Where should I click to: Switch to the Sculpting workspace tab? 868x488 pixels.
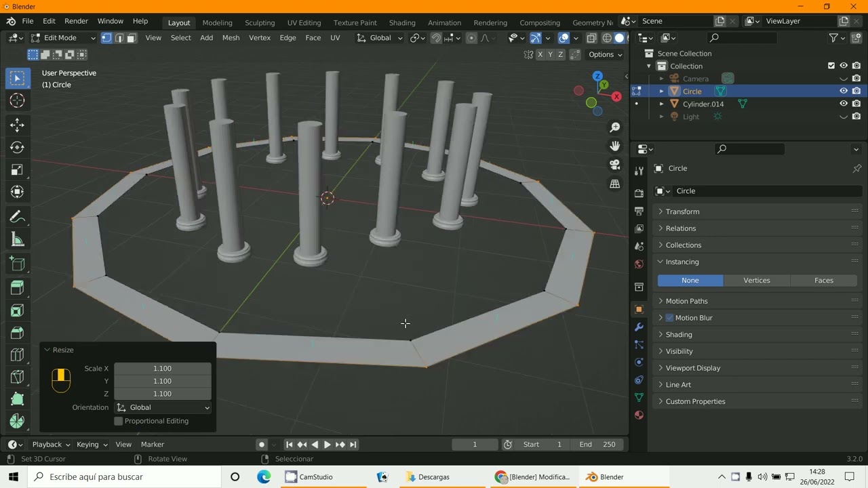[260, 22]
